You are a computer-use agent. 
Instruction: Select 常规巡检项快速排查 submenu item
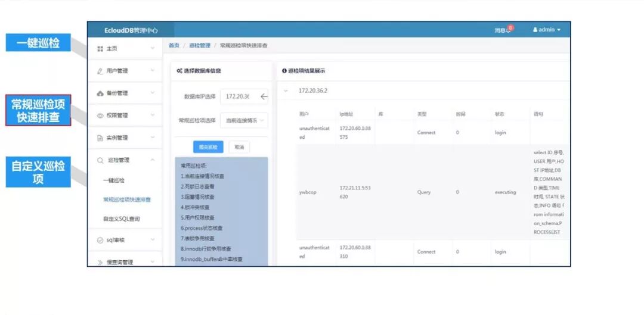click(127, 199)
